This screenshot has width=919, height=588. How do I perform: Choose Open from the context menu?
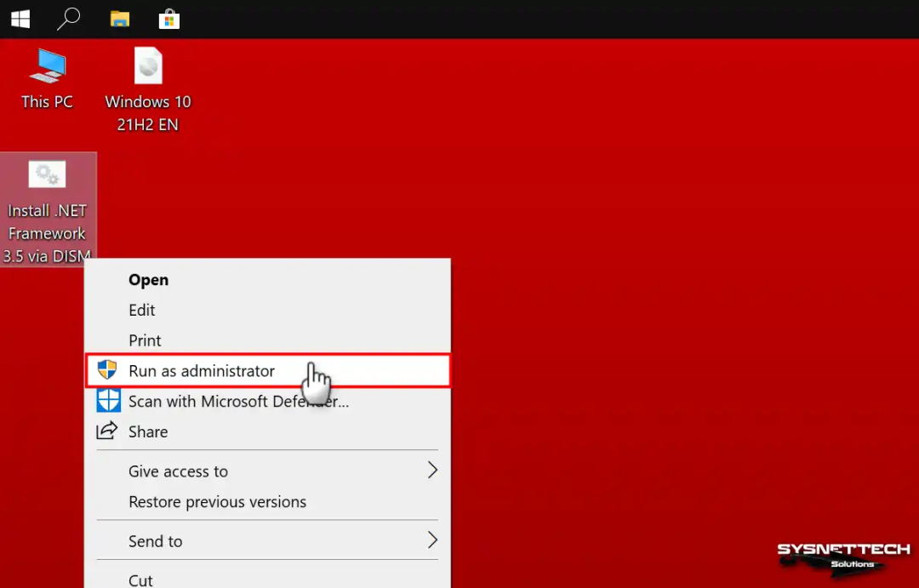pyautogui.click(x=148, y=280)
